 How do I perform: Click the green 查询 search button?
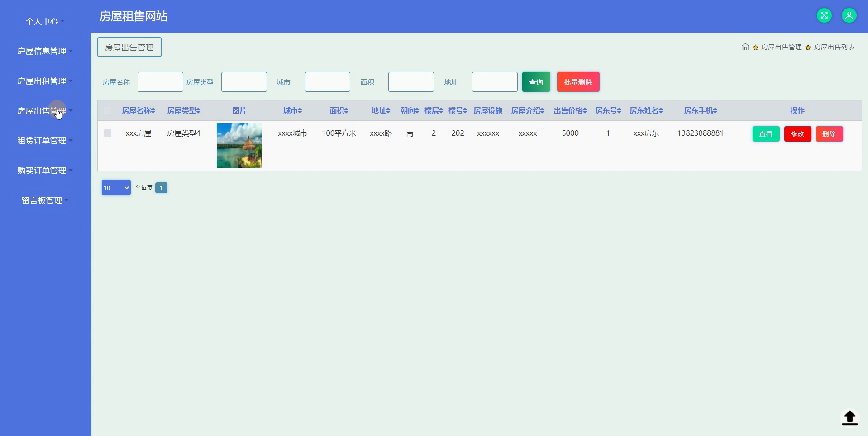point(536,82)
